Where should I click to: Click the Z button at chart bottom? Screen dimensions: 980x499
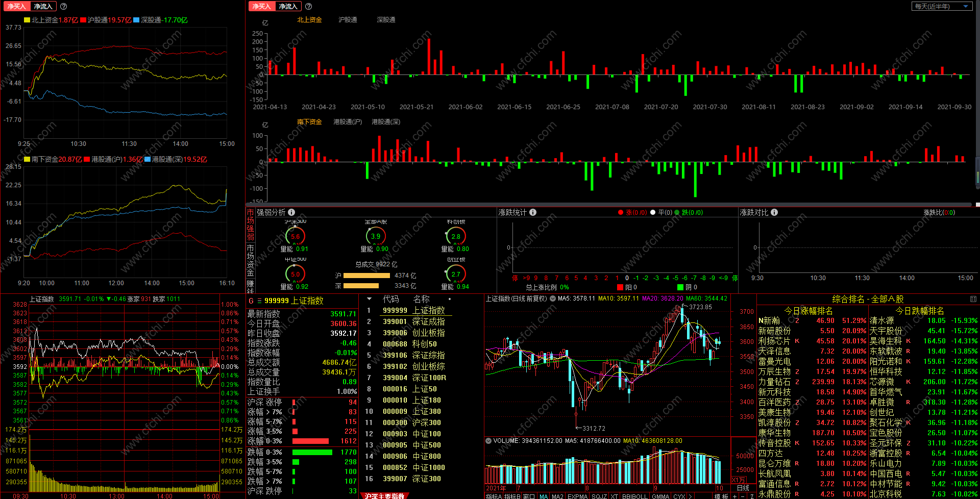coord(752,496)
